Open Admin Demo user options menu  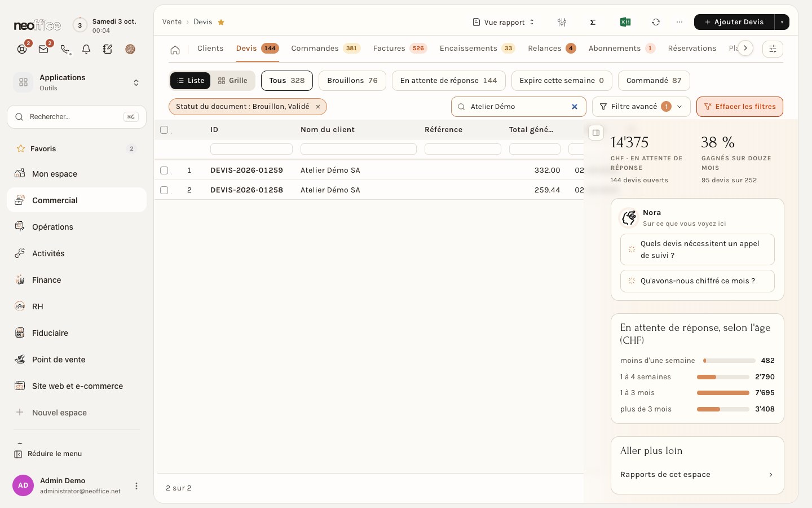click(136, 486)
